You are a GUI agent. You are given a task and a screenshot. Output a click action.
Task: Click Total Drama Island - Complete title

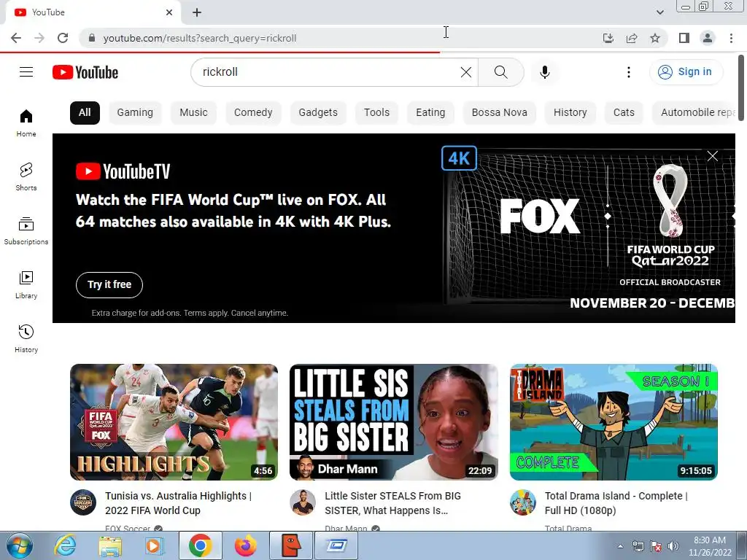coord(616,503)
